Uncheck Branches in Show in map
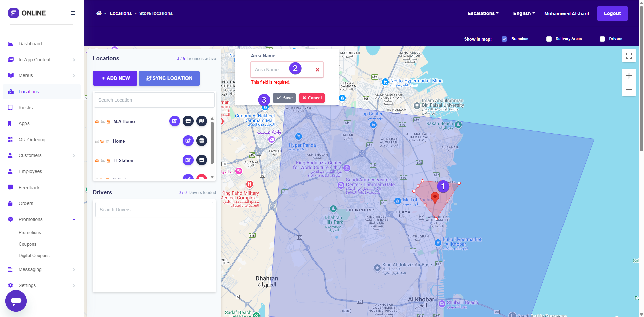Viewport: 644px width, 317px height. [x=504, y=39]
